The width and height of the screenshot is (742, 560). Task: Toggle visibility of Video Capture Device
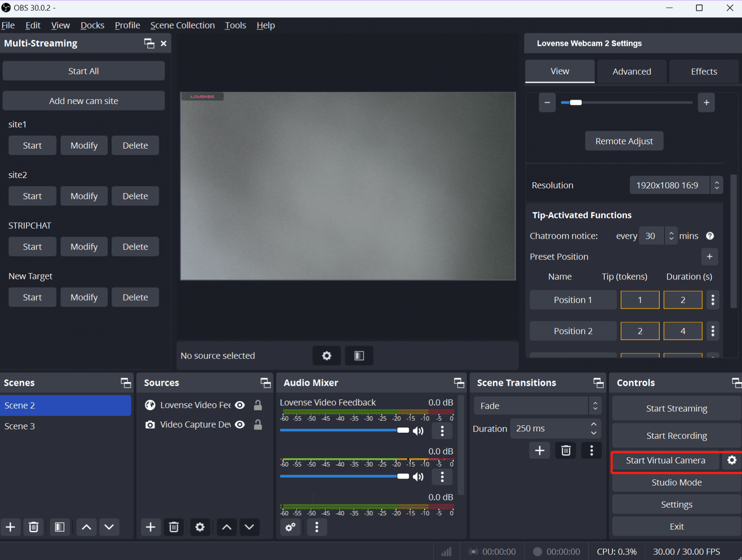coord(240,424)
